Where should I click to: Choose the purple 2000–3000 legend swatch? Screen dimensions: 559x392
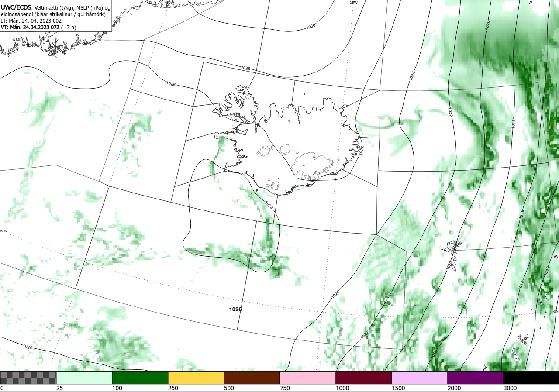coord(476,378)
